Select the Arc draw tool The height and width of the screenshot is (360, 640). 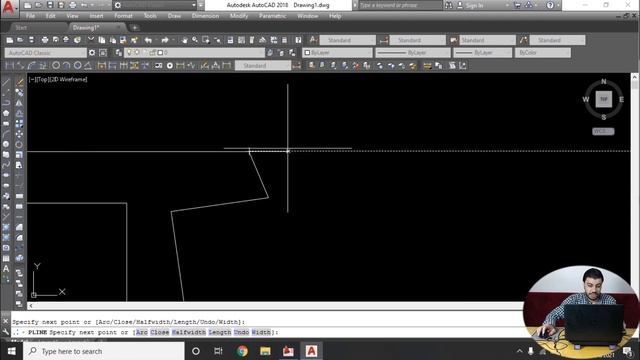click(6, 134)
